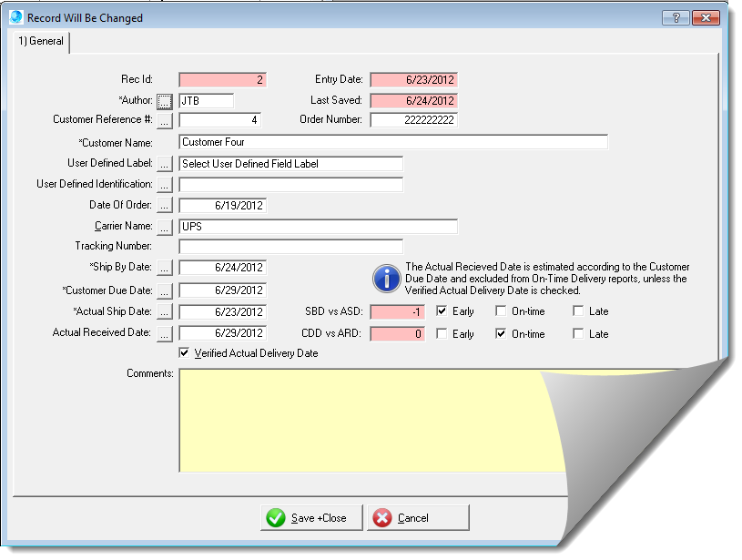Image resolution: width=742 pixels, height=560 pixels.
Task: Click the application icon in title bar
Action: pos(15,17)
